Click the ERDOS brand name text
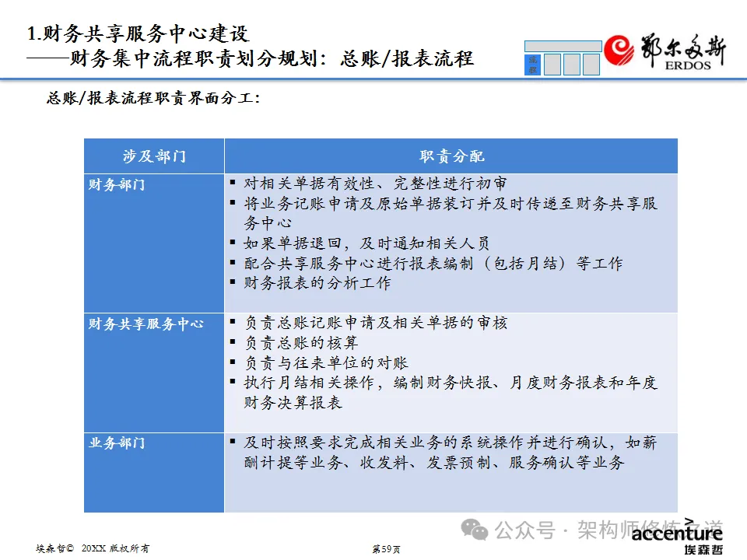The image size is (747, 560). coord(688,65)
